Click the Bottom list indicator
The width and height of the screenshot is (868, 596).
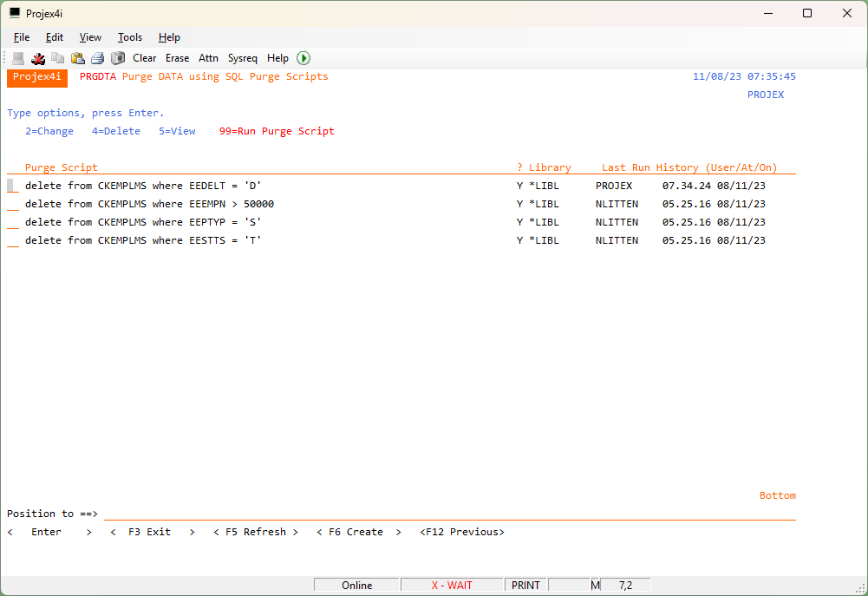click(x=777, y=495)
